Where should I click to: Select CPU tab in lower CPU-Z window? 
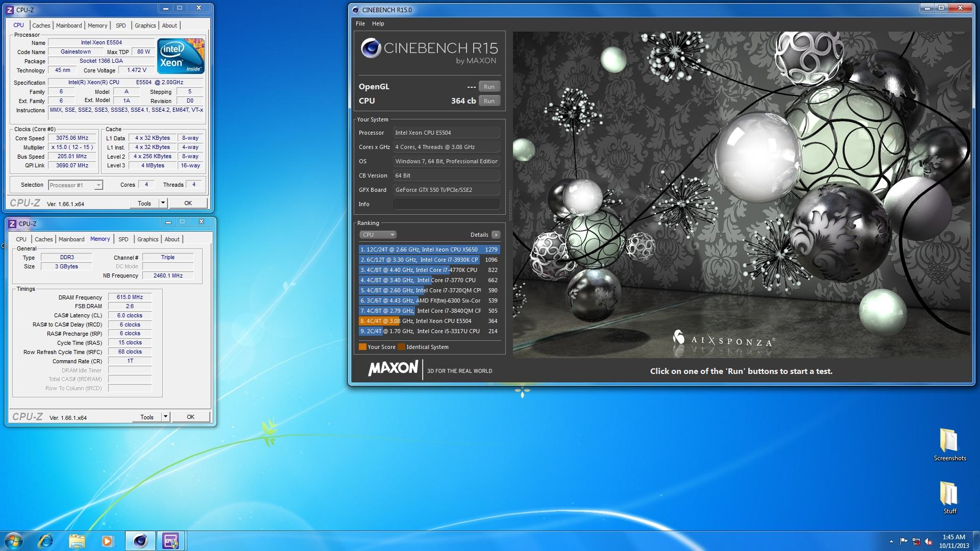pos(21,239)
